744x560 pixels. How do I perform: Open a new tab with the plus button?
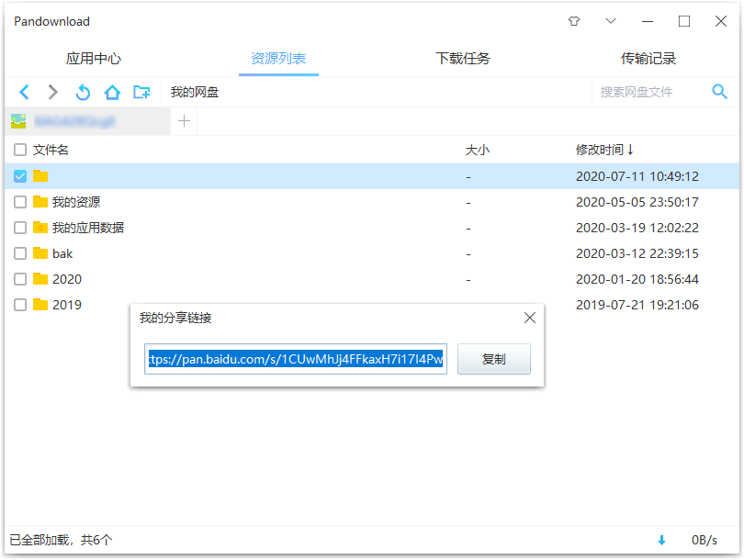pyautogui.click(x=183, y=120)
